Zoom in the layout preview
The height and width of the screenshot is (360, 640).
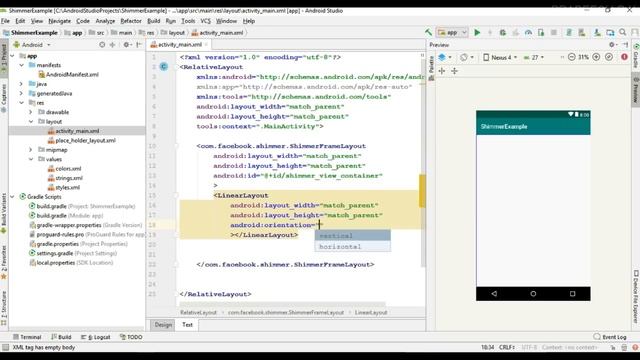pos(596,58)
